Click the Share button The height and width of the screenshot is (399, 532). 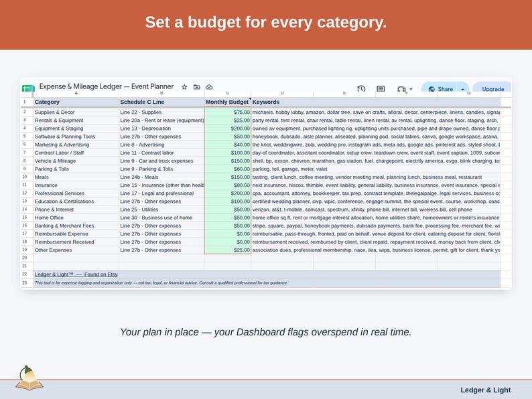coord(441,89)
